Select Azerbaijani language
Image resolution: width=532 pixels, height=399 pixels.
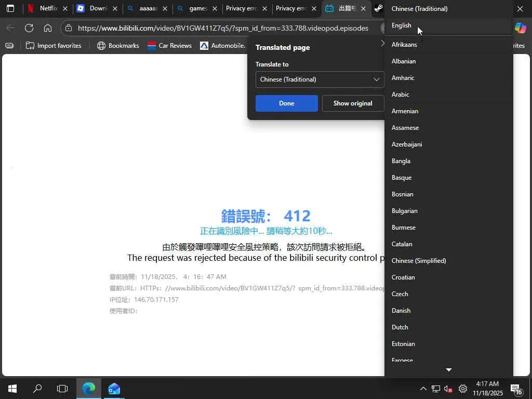pyautogui.click(x=448, y=144)
